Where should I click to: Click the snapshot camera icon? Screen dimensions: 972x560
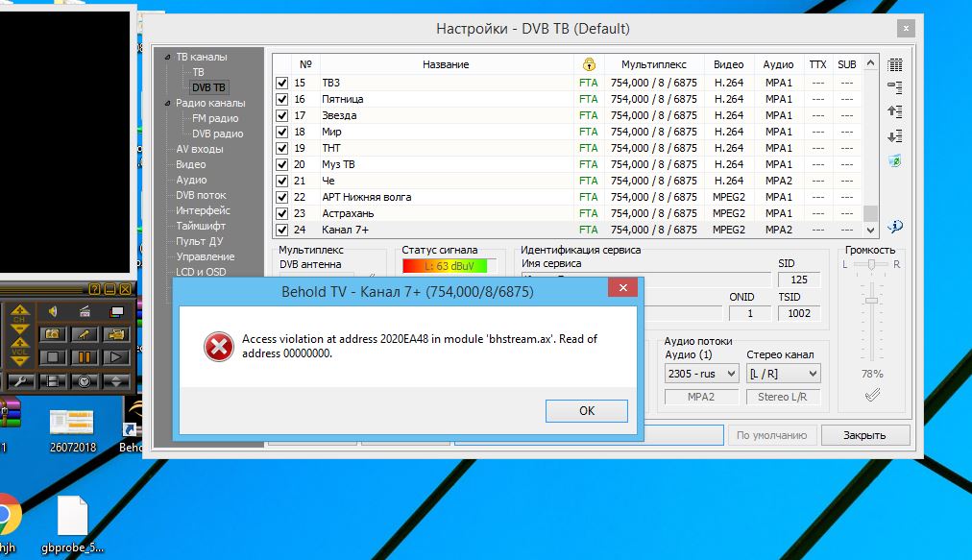(x=54, y=334)
